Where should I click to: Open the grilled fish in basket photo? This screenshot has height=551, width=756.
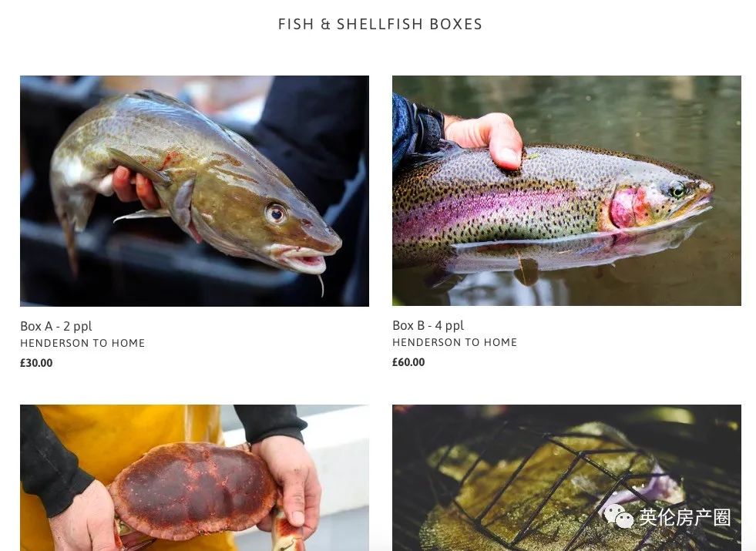coord(566,478)
